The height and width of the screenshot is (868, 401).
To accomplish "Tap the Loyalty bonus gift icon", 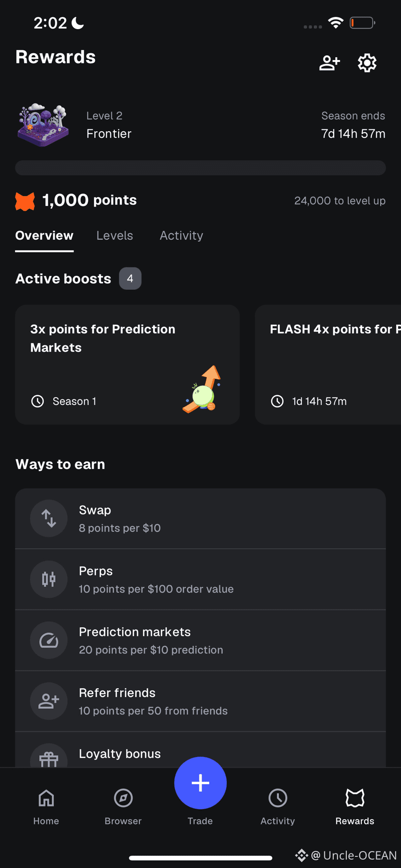I will click(x=48, y=756).
